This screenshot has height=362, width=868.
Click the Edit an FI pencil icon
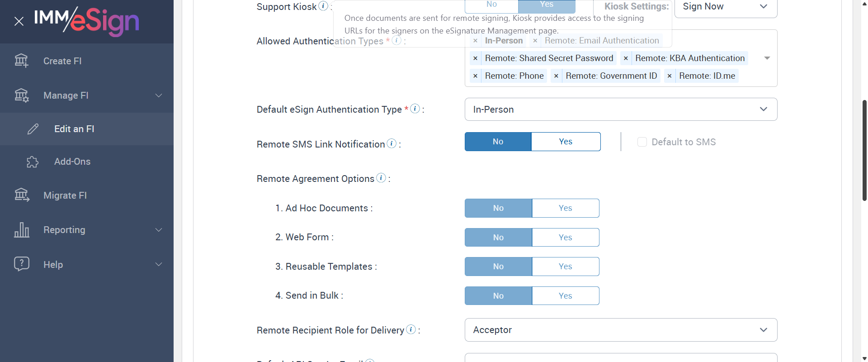pyautogui.click(x=33, y=129)
